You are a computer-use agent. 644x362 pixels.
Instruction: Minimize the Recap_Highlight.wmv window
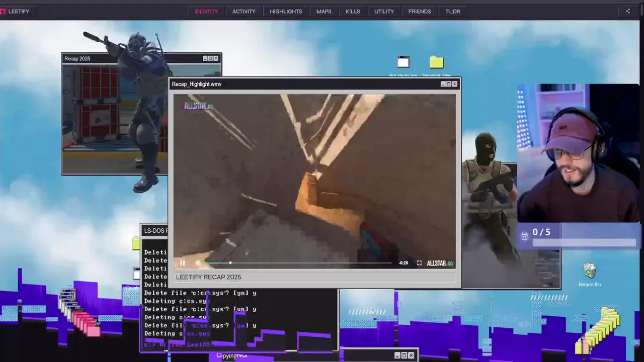443,84
